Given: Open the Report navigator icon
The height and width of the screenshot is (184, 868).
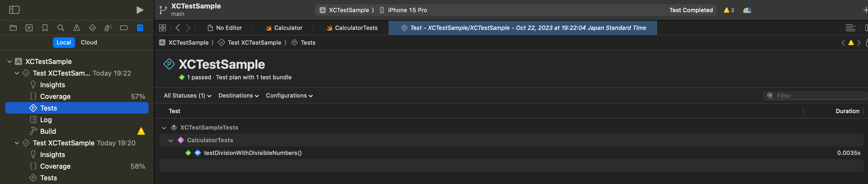Looking at the screenshot, I should click(140, 28).
